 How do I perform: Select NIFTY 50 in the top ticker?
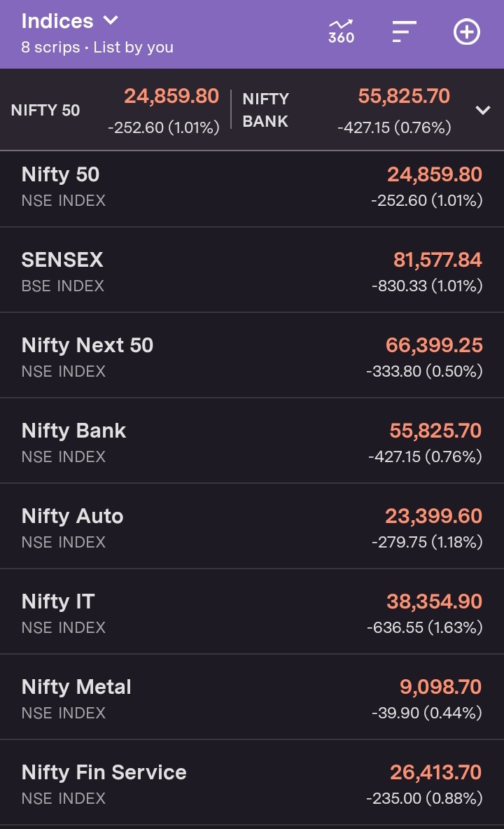115,111
